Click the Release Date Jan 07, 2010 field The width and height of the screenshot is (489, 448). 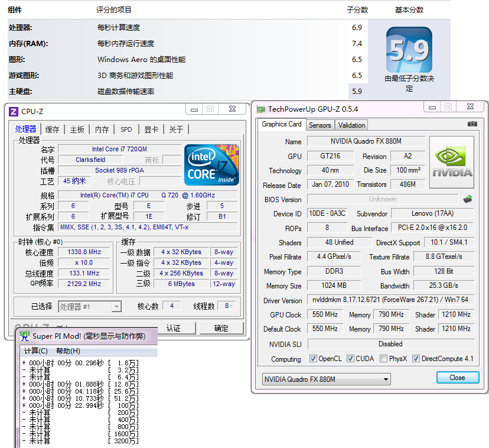click(x=331, y=184)
